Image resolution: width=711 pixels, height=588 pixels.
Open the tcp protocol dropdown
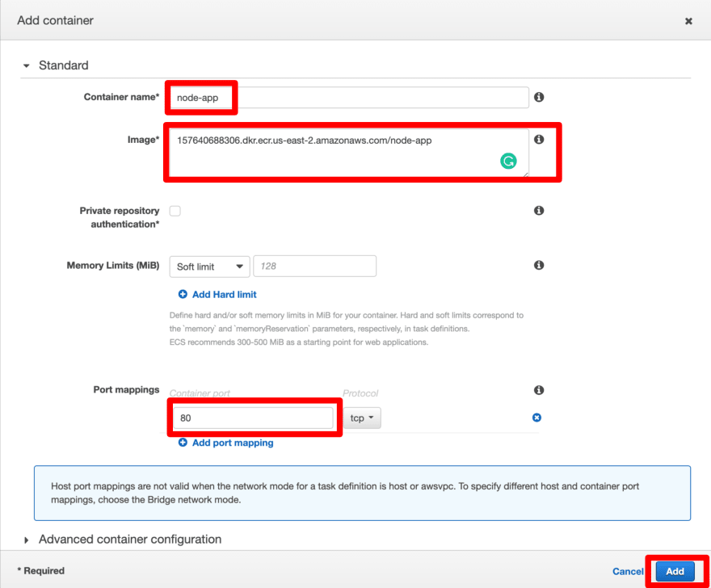(362, 418)
